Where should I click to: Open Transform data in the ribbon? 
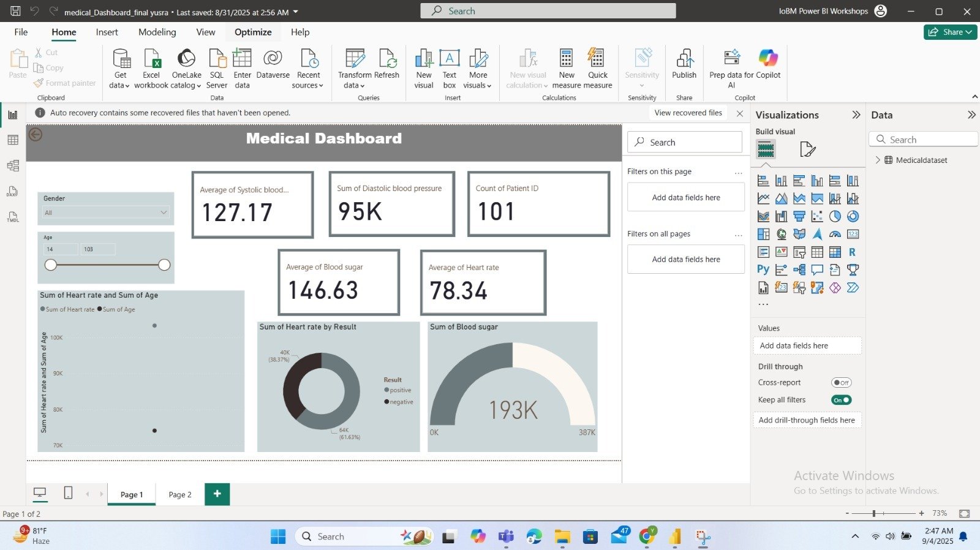[x=355, y=59]
